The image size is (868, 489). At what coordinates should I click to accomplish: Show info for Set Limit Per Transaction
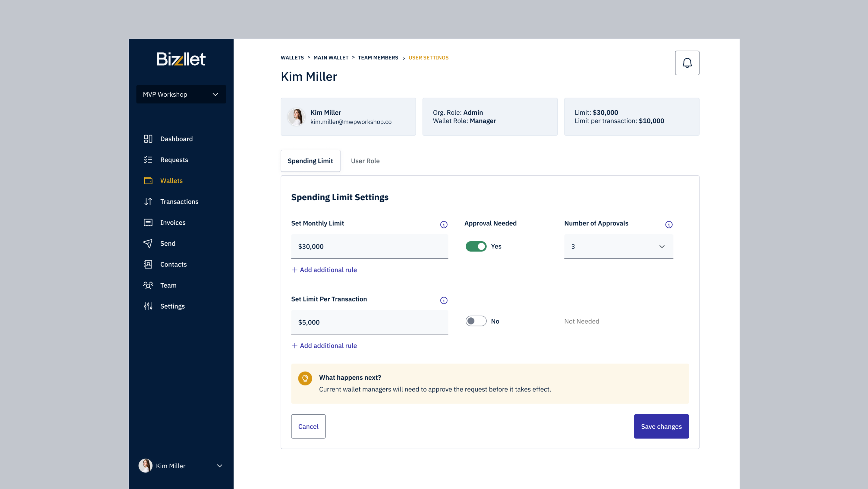(444, 300)
